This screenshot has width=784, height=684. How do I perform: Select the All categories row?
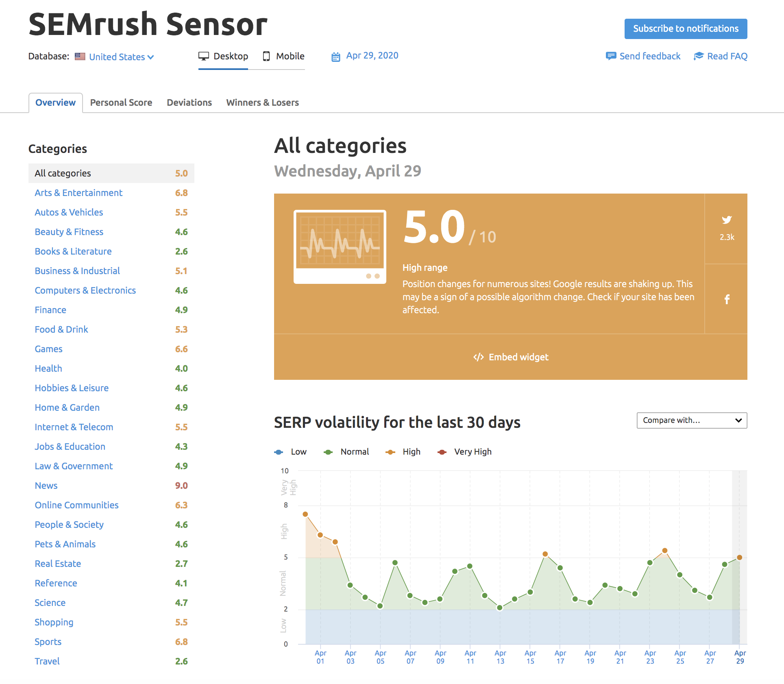tap(111, 173)
